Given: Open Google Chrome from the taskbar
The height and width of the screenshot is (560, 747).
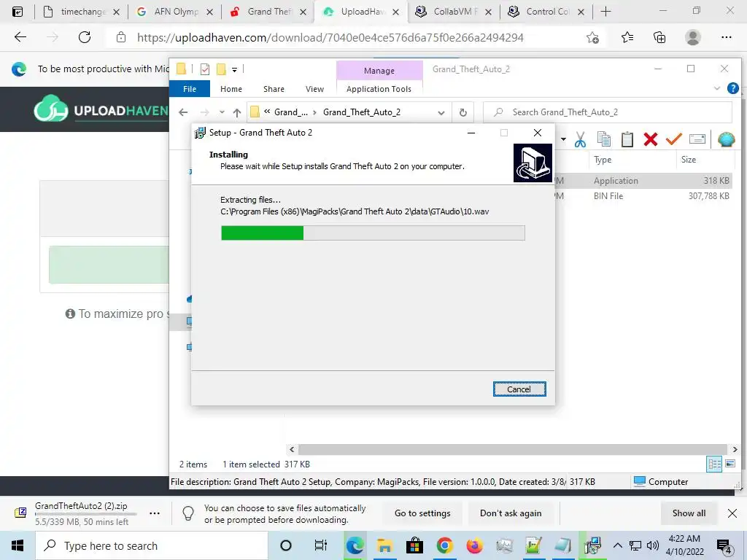Looking at the screenshot, I should tap(444, 545).
